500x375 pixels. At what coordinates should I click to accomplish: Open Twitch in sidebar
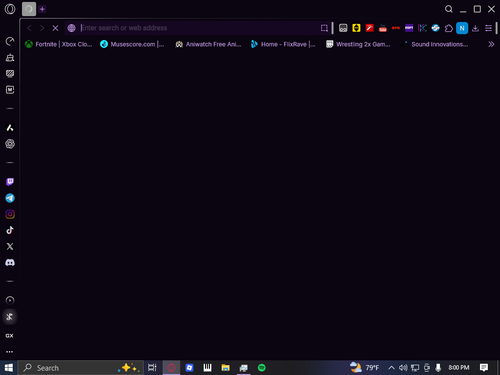(x=10, y=182)
